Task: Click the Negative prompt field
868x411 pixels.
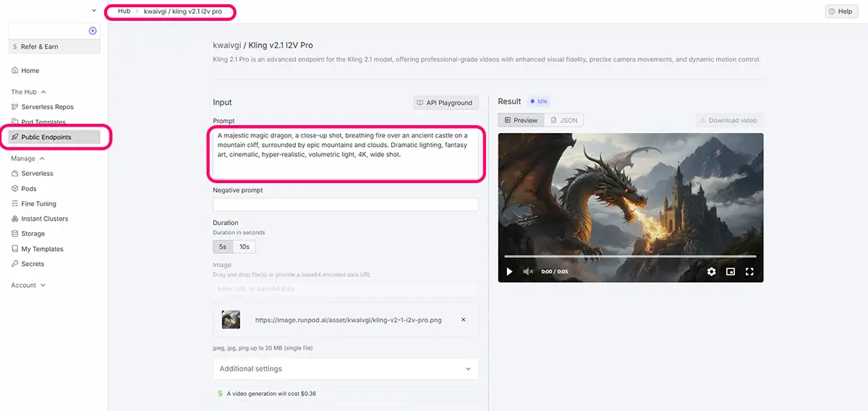Action: (x=346, y=205)
